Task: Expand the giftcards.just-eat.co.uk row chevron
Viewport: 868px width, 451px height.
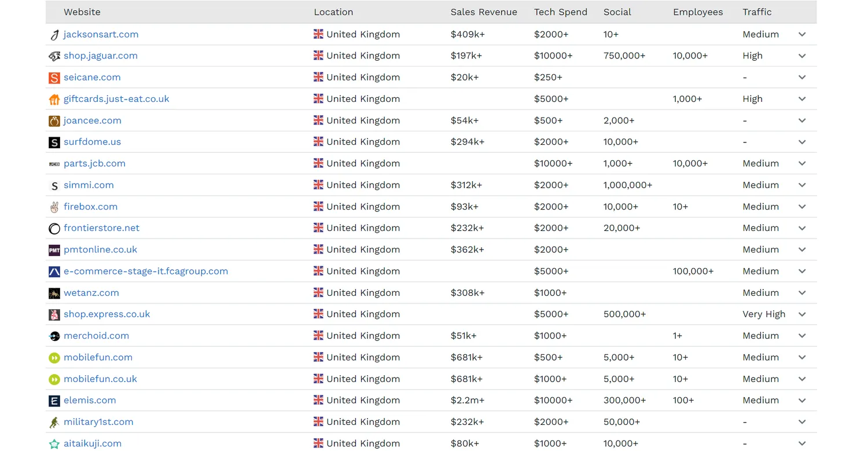Action: click(x=802, y=99)
